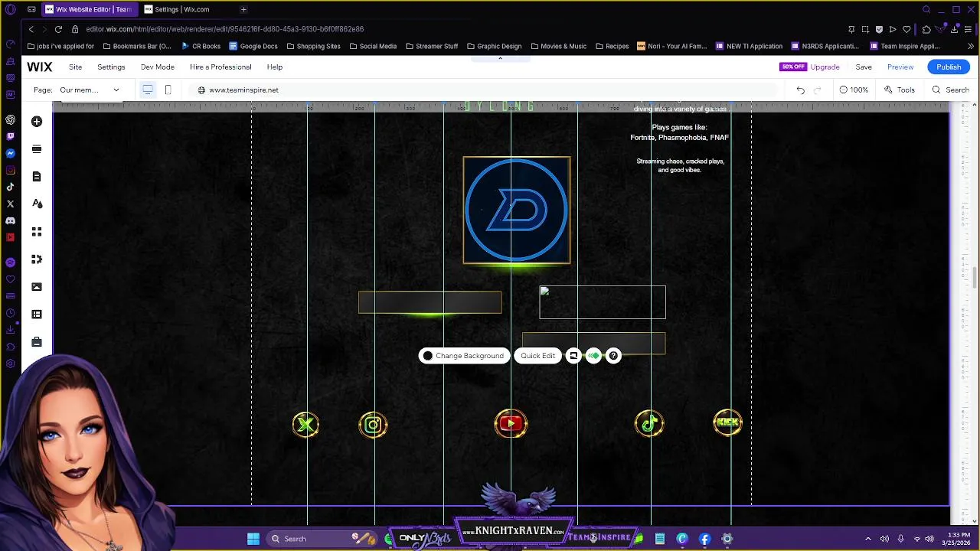Open the Site Design droplet icon

(37, 204)
